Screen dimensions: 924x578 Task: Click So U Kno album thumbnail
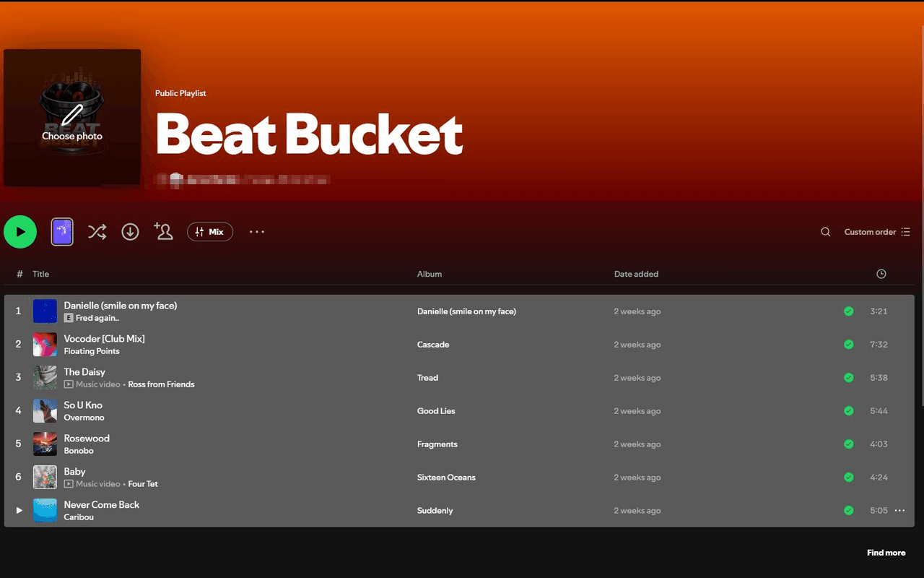tap(45, 411)
